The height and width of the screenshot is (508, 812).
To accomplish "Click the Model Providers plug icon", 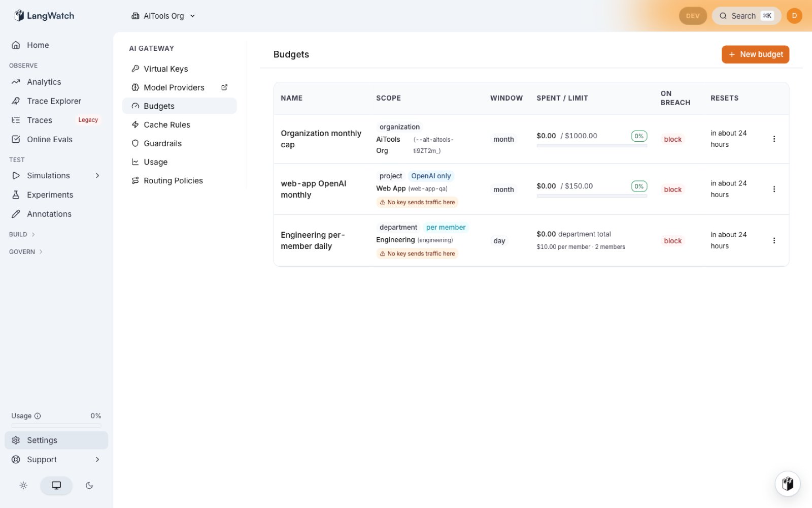I will [x=135, y=87].
